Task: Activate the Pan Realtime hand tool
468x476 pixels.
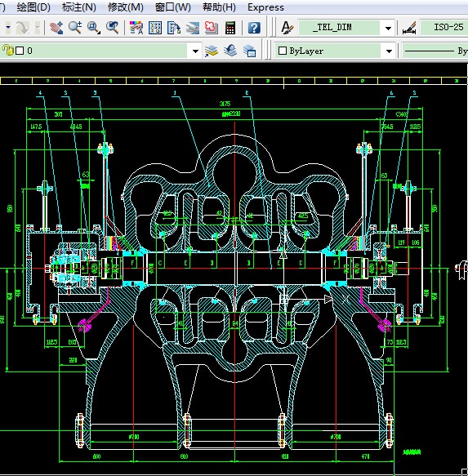Action: pos(56,28)
